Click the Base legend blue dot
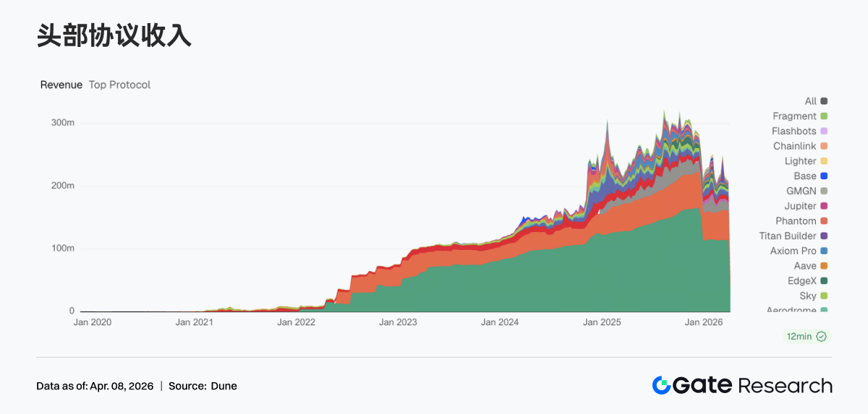Viewport: 868px width, 414px height. (x=824, y=176)
